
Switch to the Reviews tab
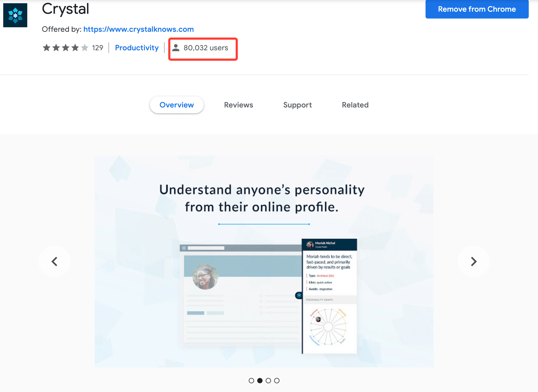coord(239,105)
